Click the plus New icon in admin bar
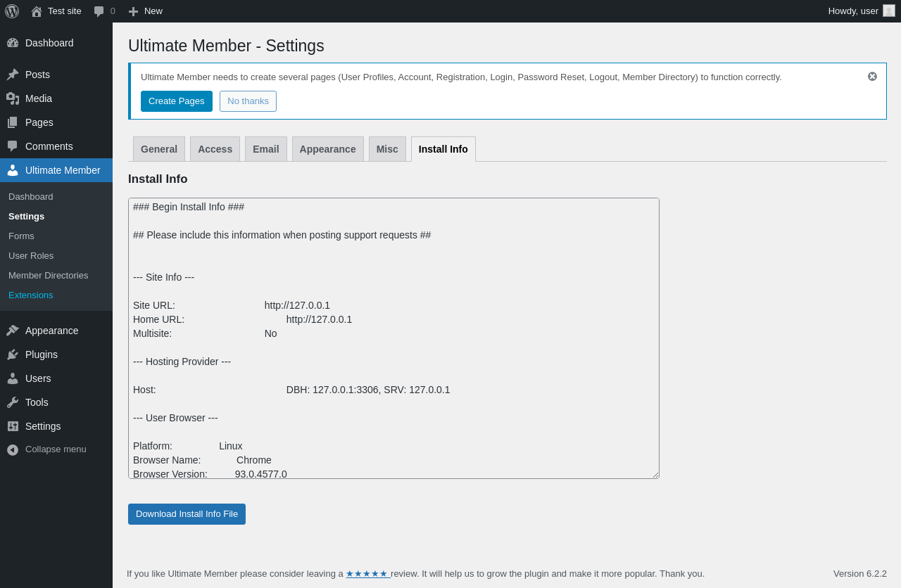Image resolution: width=901 pixels, height=588 pixels. pyautogui.click(x=133, y=11)
